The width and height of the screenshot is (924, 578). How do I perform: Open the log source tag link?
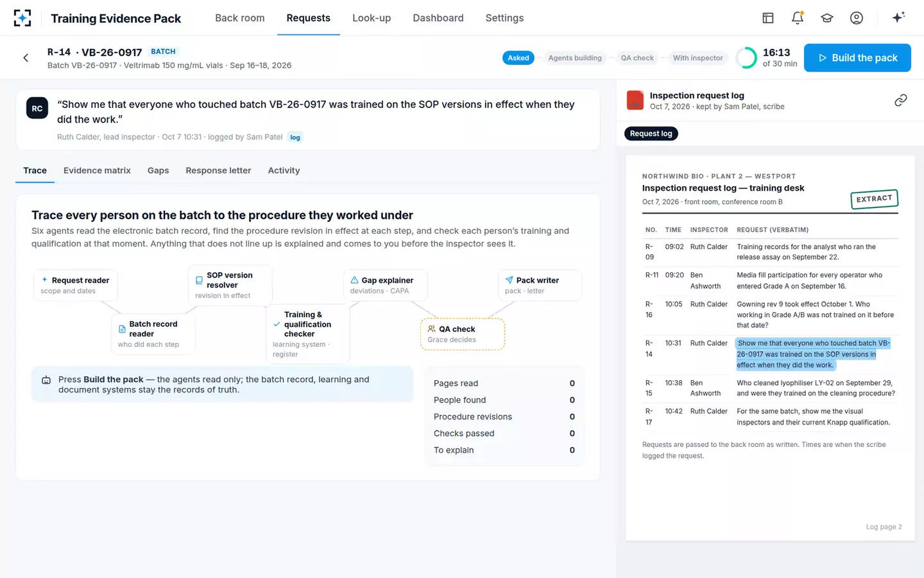pos(295,137)
